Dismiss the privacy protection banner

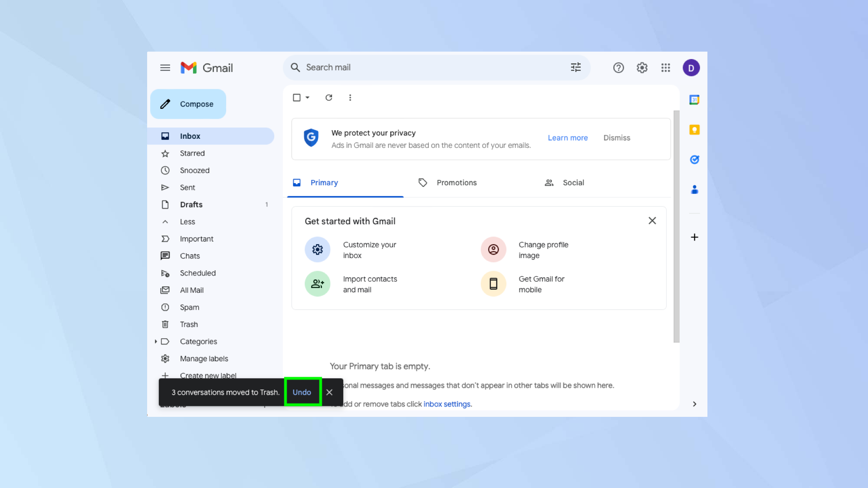click(616, 138)
